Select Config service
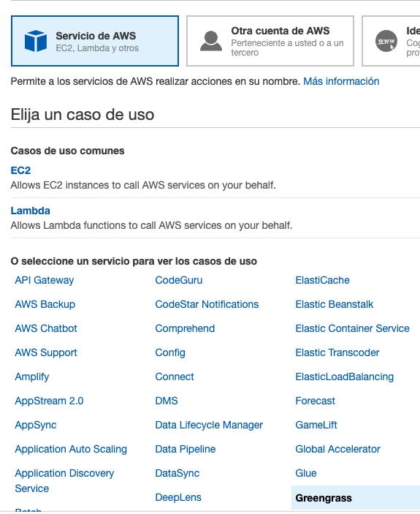 point(170,352)
